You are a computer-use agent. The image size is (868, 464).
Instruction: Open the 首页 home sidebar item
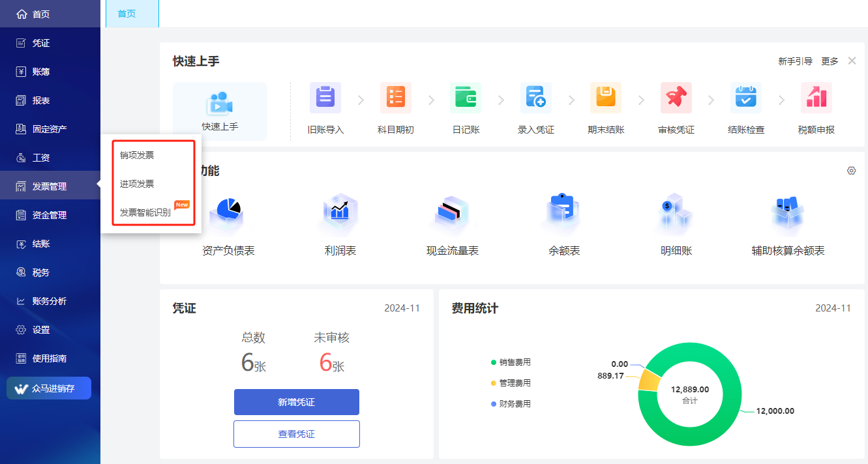tap(50, 14)
